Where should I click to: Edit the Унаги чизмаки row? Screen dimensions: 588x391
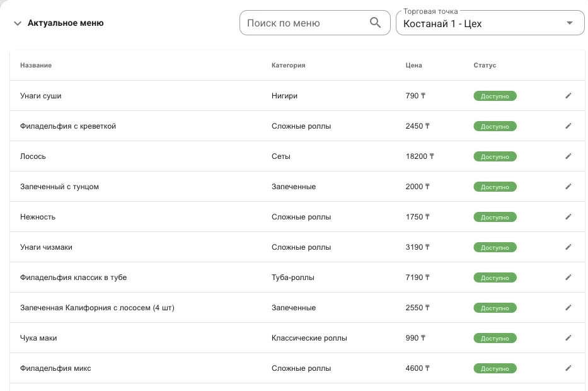pos(568,247)
